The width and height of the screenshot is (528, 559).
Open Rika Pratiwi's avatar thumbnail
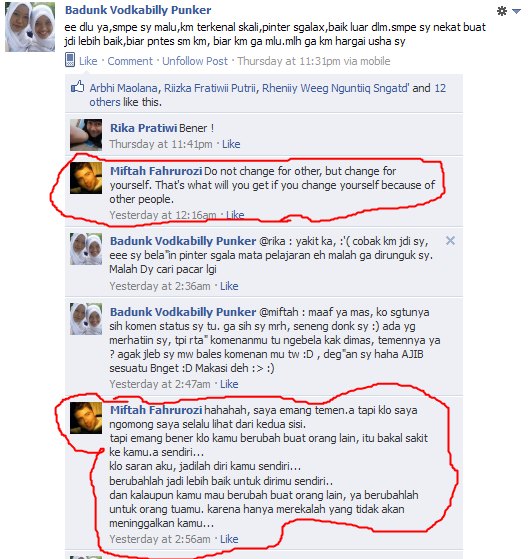(x=86, y=135)
